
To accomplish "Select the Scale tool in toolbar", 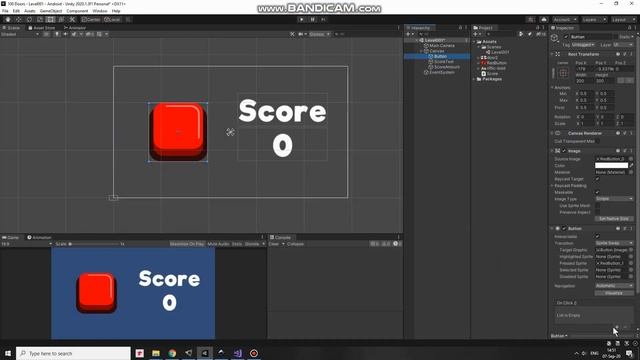I will pyautogui.click(x=40, y=20).
